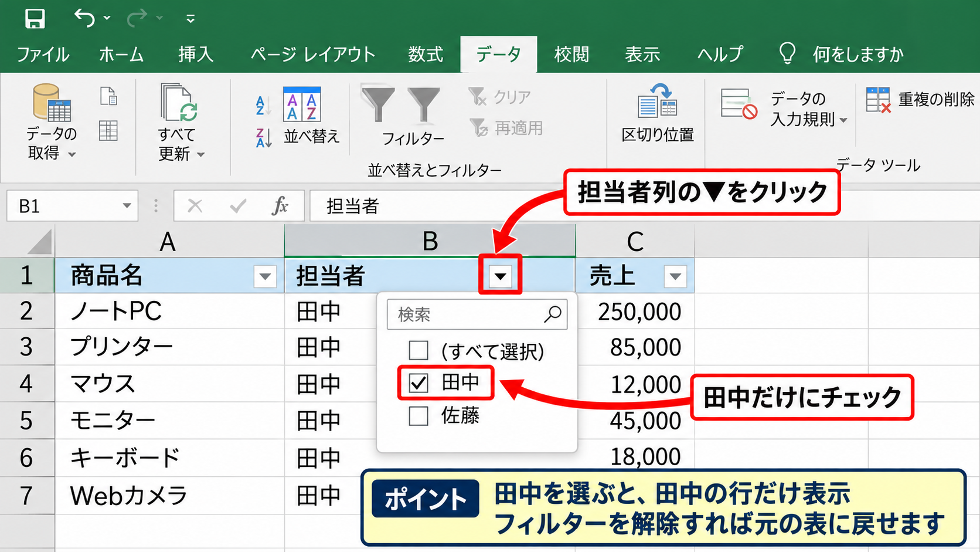Open the 担当者 column filter dropdown
This screenshot has width=980, height=552.
click(501, 276)
